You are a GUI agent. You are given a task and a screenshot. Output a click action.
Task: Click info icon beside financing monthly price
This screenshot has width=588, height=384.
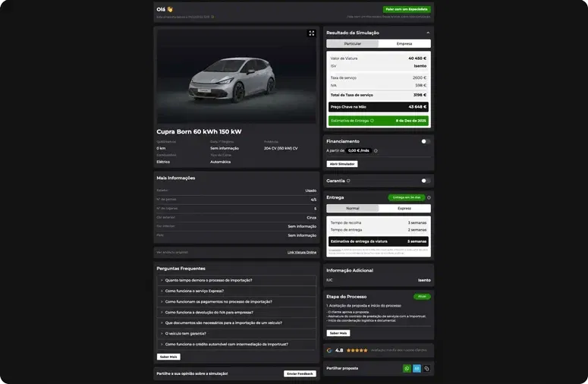pyautogui.click(x=376, y=151)
